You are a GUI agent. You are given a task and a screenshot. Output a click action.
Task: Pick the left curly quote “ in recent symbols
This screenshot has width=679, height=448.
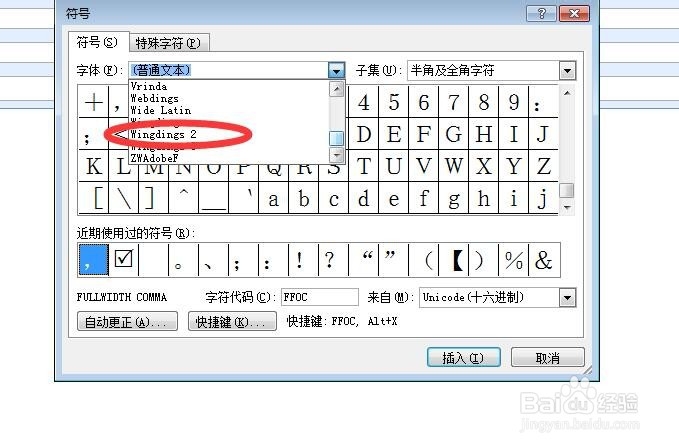point(364,260)
